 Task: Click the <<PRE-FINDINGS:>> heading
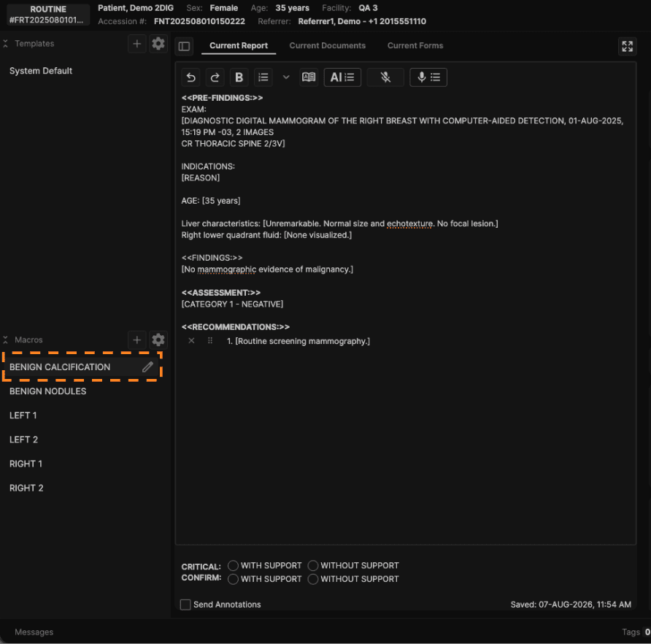click(x=222, y=98)
